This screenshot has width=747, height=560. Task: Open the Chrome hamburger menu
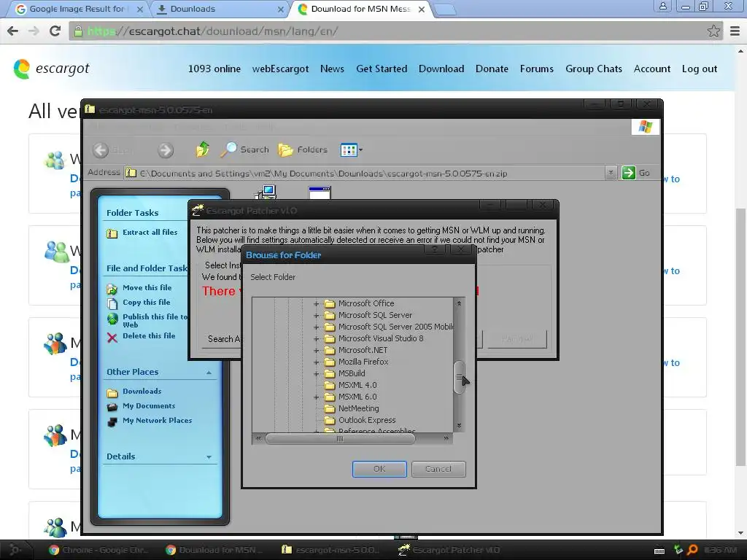click(x=735, y=31)
